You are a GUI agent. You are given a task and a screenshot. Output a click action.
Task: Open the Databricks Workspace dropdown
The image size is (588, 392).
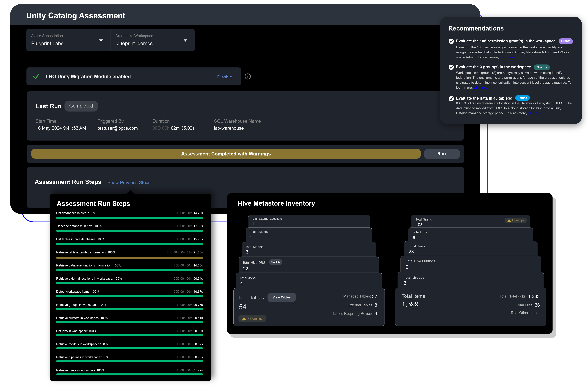tap(153, 40)
